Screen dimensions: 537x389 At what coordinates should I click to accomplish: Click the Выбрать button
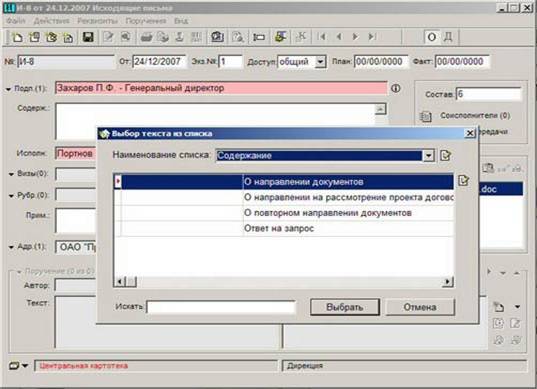click(x=345, y=307)
